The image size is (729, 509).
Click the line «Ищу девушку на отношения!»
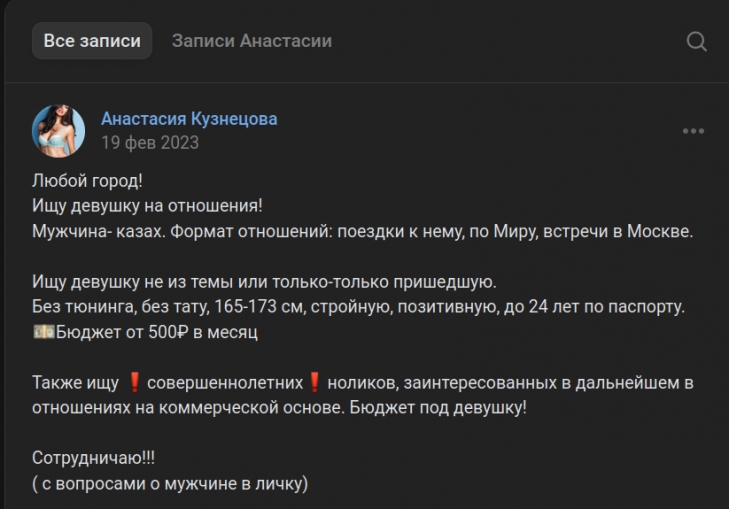click(147, 206)
